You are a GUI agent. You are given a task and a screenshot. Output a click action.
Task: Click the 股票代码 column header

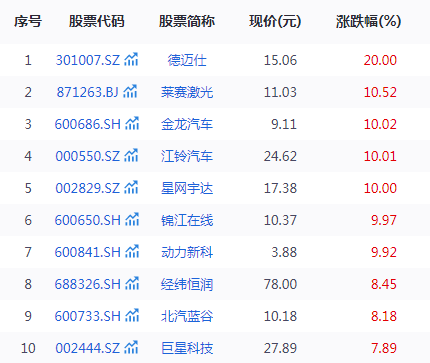[x=97, y=22]
